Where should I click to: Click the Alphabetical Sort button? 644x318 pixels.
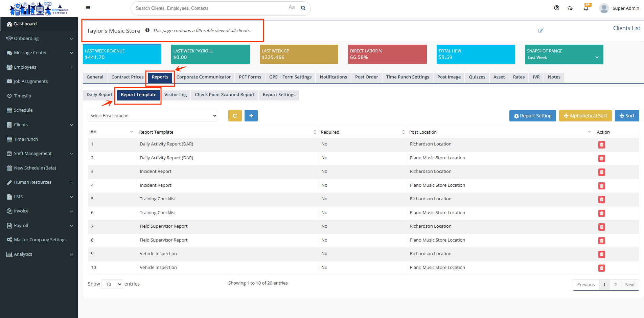(x=585, y=116)
